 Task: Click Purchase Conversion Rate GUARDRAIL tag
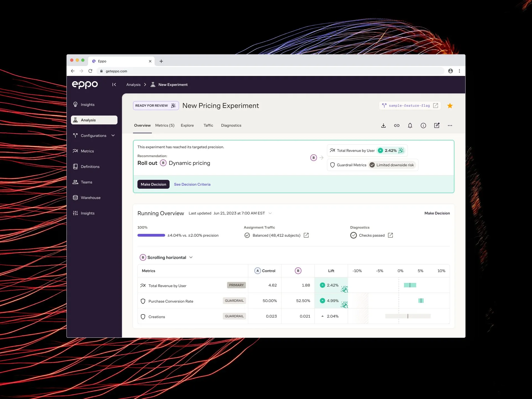point(234,301)
